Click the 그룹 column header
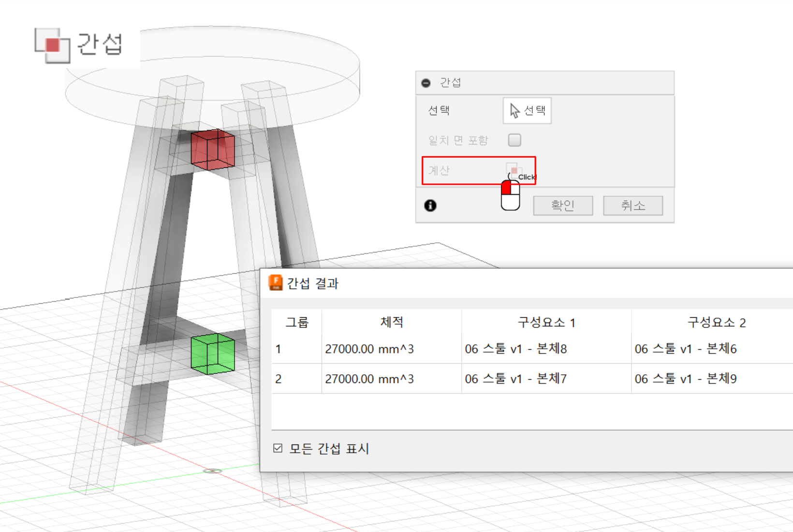The width and height of the screenshot is (793, 532). click(x=297, y=322)
